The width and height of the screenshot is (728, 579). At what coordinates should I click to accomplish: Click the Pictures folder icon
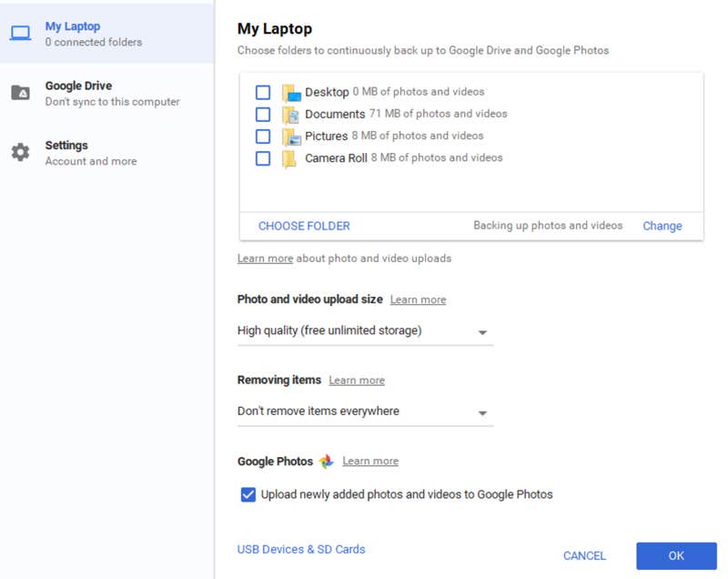(290, 136)
